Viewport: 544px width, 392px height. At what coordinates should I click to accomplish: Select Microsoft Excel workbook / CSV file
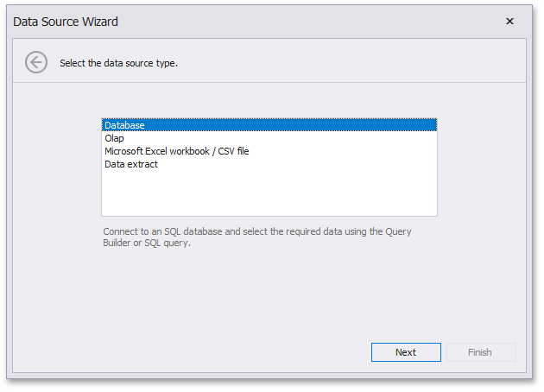click(176, 151)
